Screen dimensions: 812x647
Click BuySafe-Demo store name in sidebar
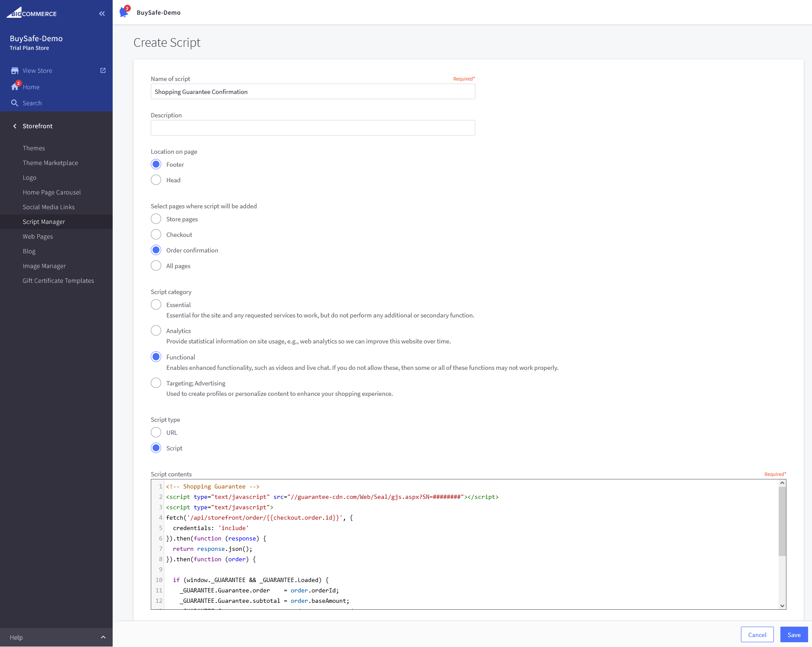[36, 39]
